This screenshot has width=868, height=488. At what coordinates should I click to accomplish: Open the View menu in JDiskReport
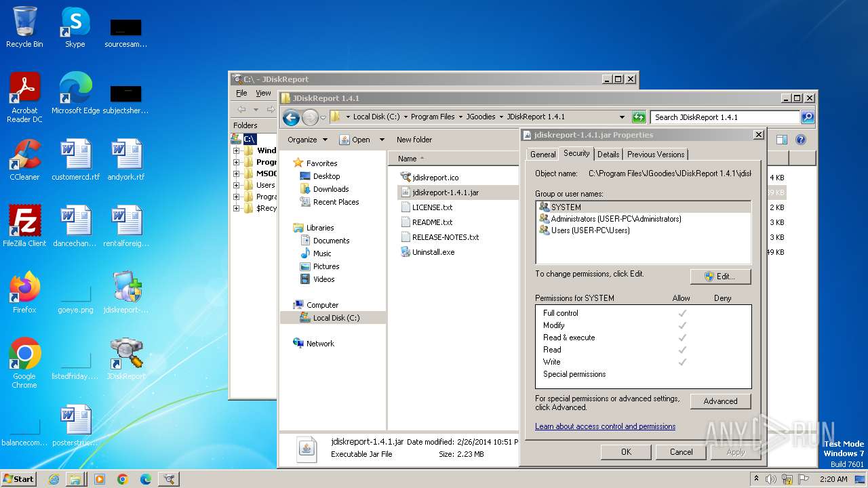click(263, 93)
